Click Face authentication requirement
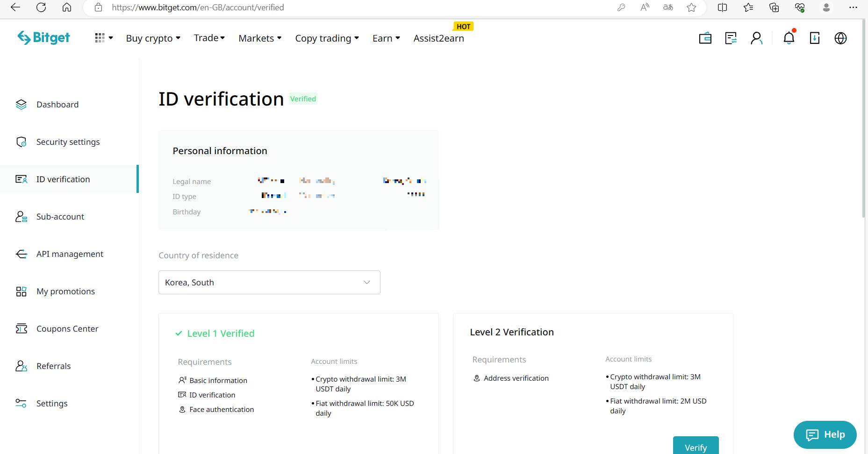Image resolution: width=868 pixels, height=454 pixels. 222,410
